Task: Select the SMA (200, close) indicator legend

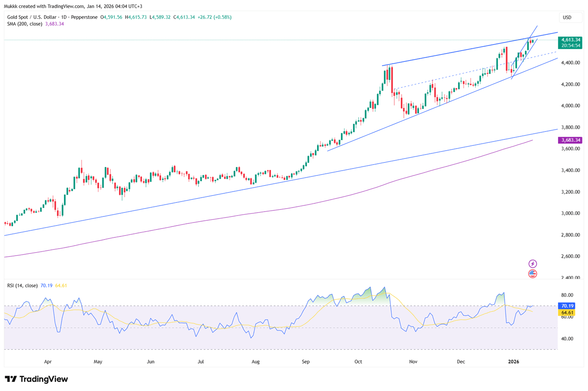Action: [25, 24]
